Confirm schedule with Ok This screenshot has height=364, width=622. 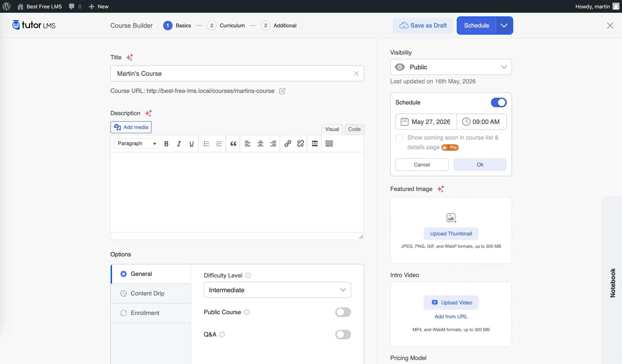(x=480, y=165)
